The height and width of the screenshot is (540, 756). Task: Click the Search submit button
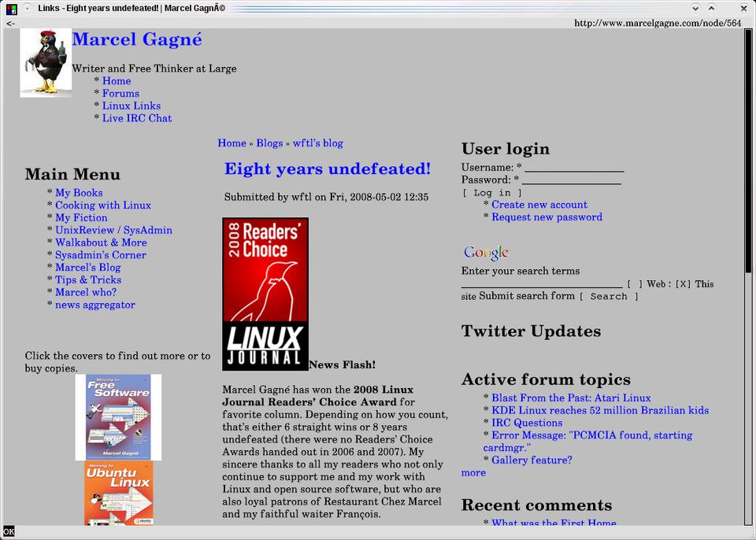click(x=609, y=297)
